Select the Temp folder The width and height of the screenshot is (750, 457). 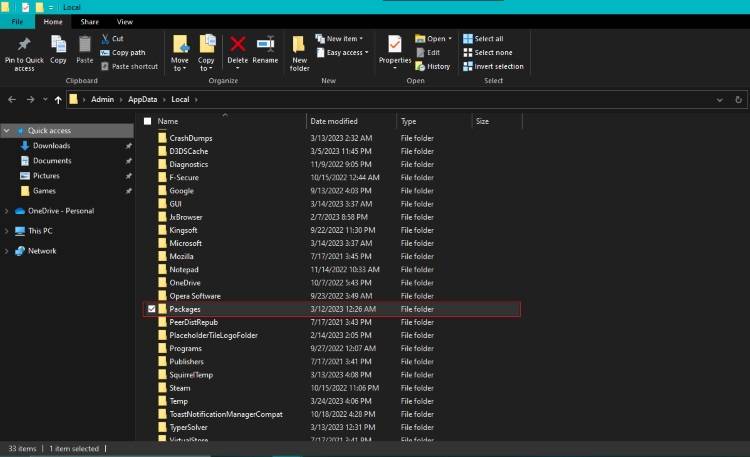[x=178, y=401]
